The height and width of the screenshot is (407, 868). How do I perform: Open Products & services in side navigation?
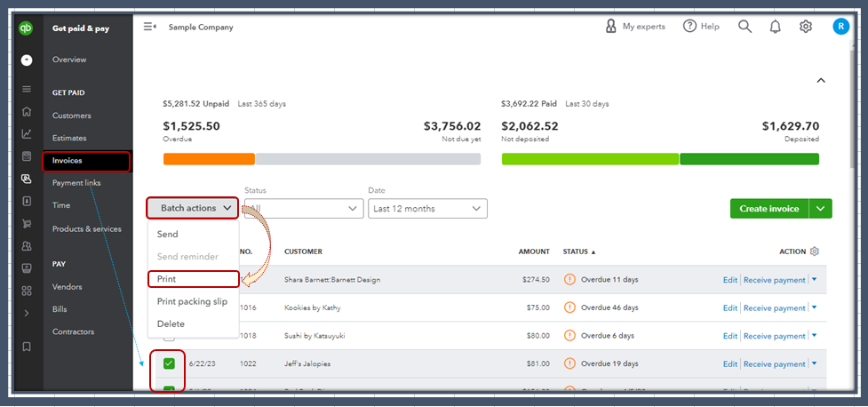[x=86, y=228]
